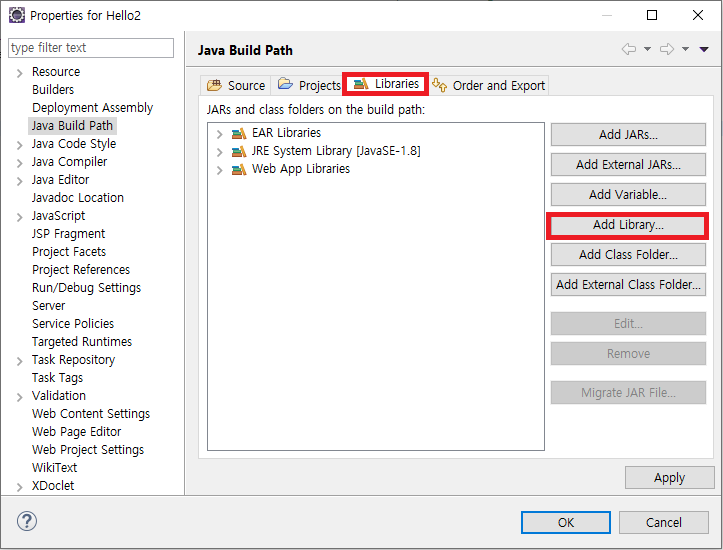Viewport: 723px width, 550px height.
Task: Click the EAR Libraries icon
Action: 239,134
